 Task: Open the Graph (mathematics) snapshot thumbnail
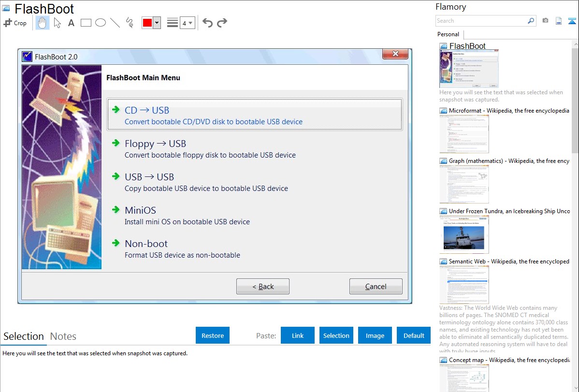pyautogui.click(x=464, y=184)
